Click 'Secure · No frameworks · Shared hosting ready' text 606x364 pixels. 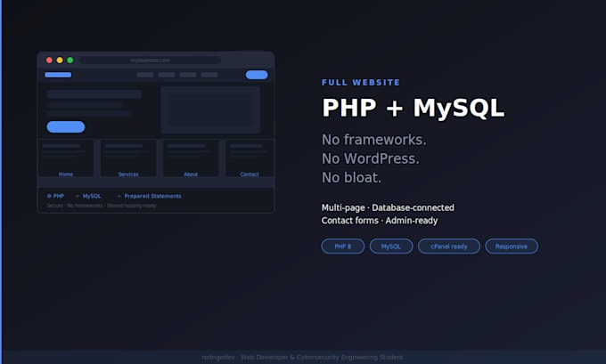pos(102,206)
